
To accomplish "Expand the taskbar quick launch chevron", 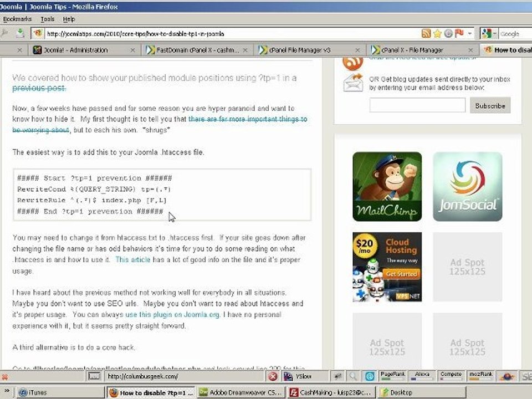I will (7, 391).
